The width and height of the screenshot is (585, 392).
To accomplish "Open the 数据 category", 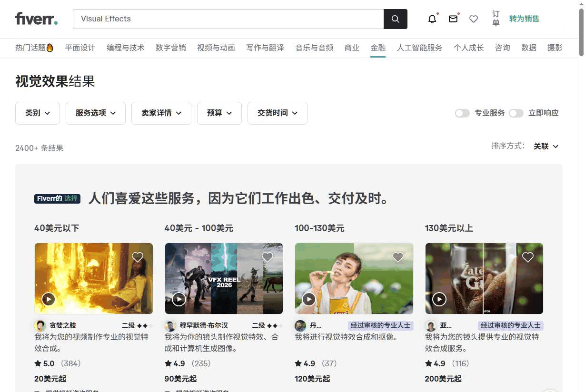I will (x=529, y=48).
